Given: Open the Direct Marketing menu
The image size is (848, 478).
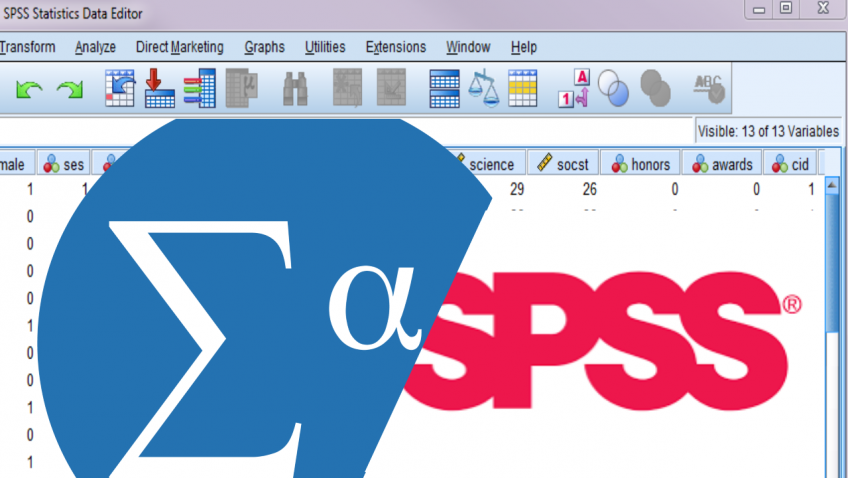Looking at the screenshot, I should tap(180, 48).
